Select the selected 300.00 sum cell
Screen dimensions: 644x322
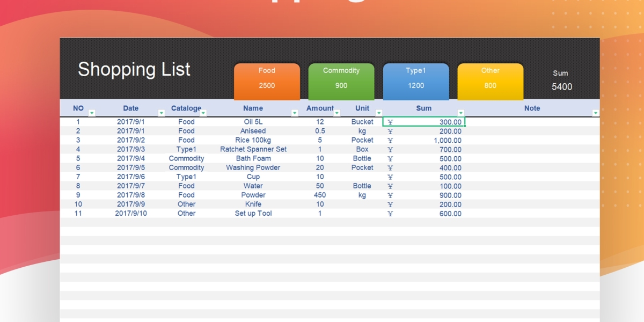pyautogui.click(x=424, y=122)
